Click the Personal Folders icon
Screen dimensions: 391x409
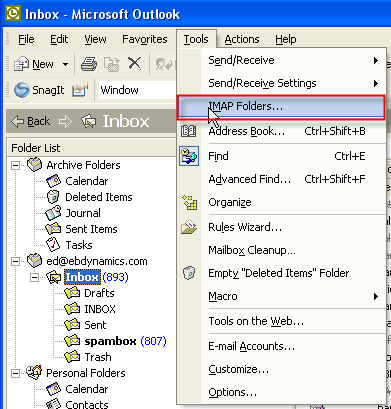tap(34, 372)
